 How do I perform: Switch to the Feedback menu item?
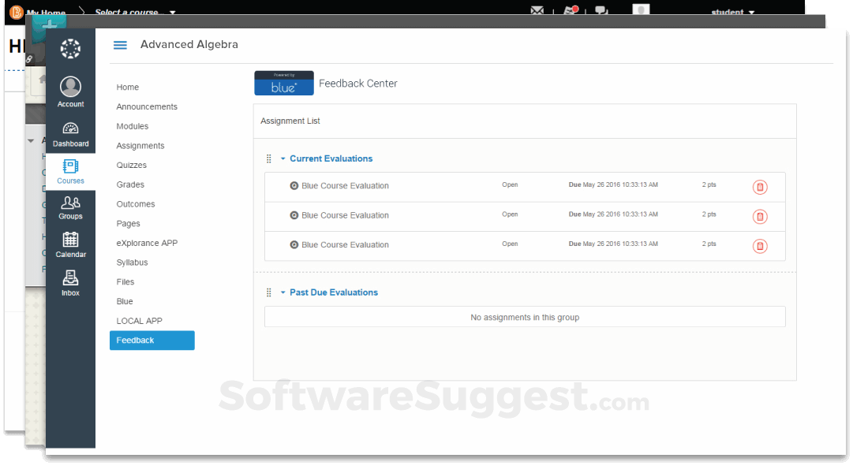click(x=135, y=340)
